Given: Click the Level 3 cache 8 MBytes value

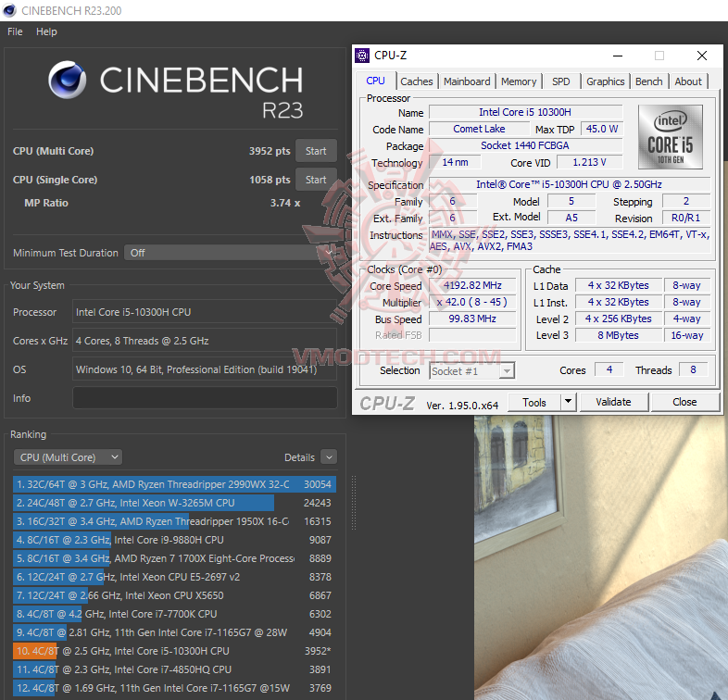Looking at the screenshot, I should [x=618, y=335].
